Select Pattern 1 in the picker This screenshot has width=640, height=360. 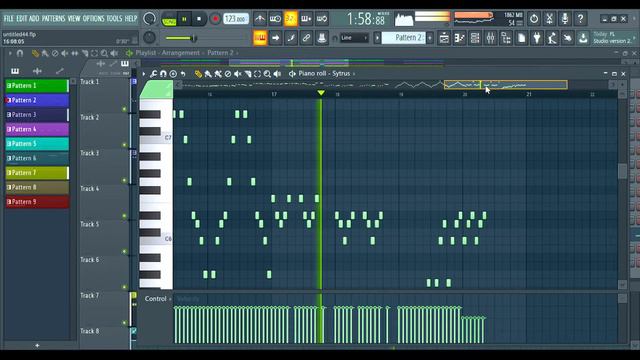(37, 86)
